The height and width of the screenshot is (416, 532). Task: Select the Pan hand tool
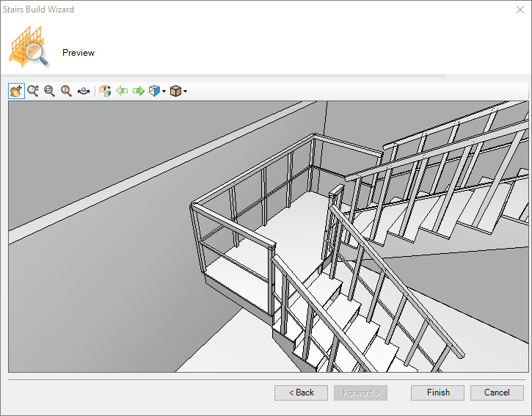click(x=16, y=91)
